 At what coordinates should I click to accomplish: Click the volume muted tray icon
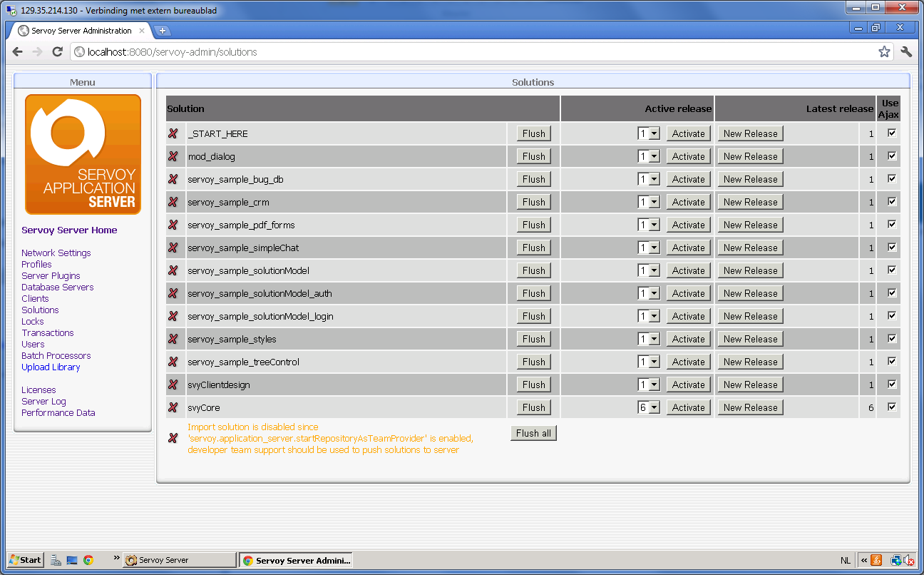click(908, 560)
